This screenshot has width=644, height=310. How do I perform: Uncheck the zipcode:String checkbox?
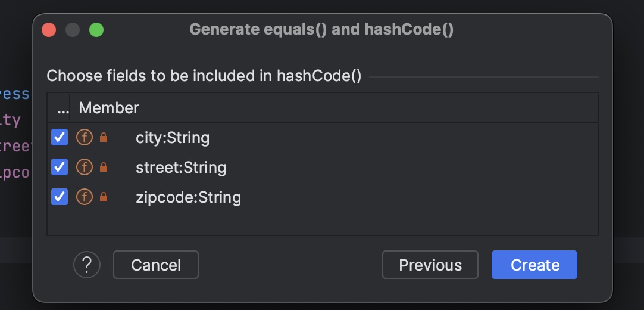[x=60, y=196]
